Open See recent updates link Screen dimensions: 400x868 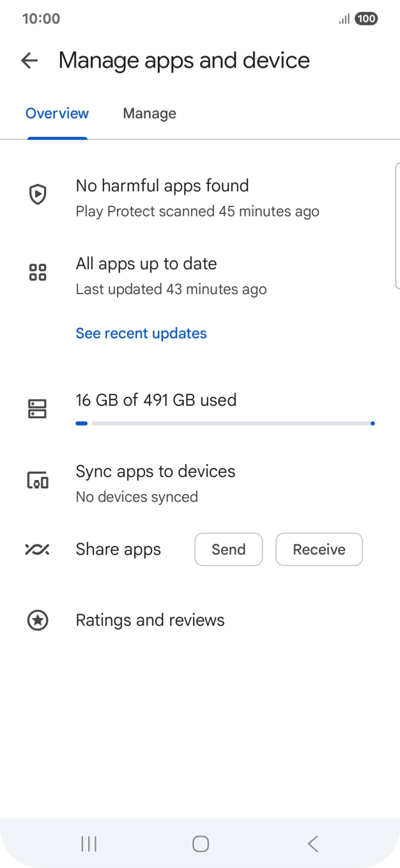point(141,334)
